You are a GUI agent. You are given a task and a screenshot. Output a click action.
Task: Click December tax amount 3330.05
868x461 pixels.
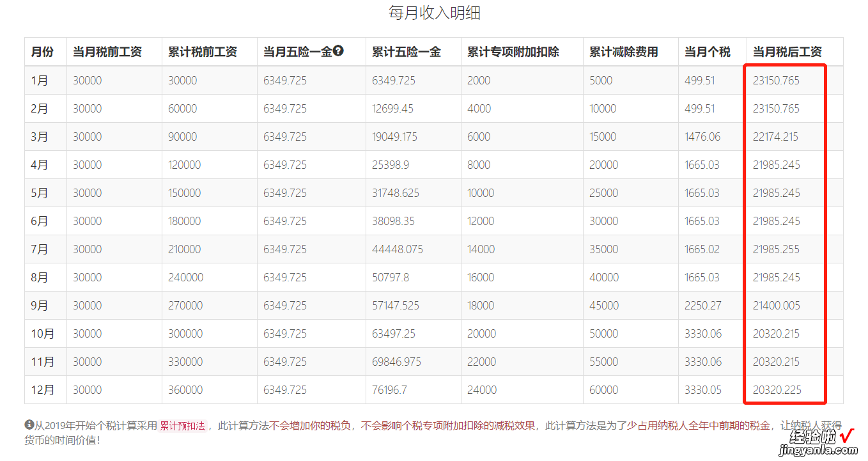pyautogui.click(x=703, y=390)
